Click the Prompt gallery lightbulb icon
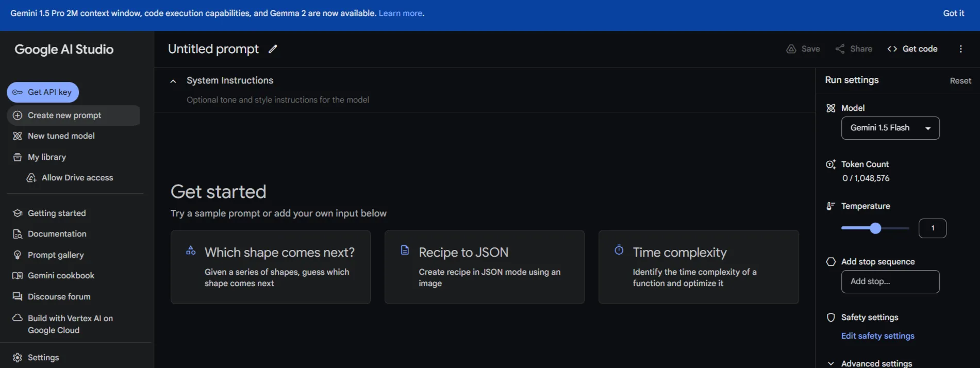Screen dimensions: 980x368 [x=18, y=255]
